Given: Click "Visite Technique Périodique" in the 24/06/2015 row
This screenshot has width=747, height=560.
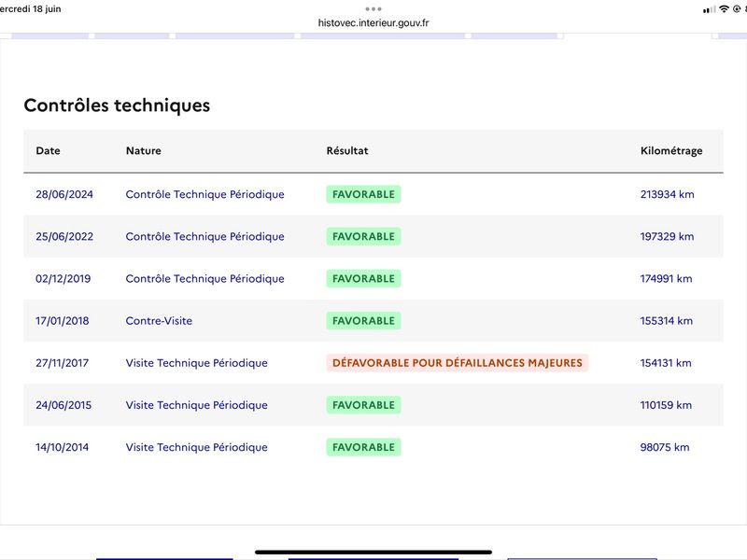Looking at the screenshot, I should coord(197,405).
